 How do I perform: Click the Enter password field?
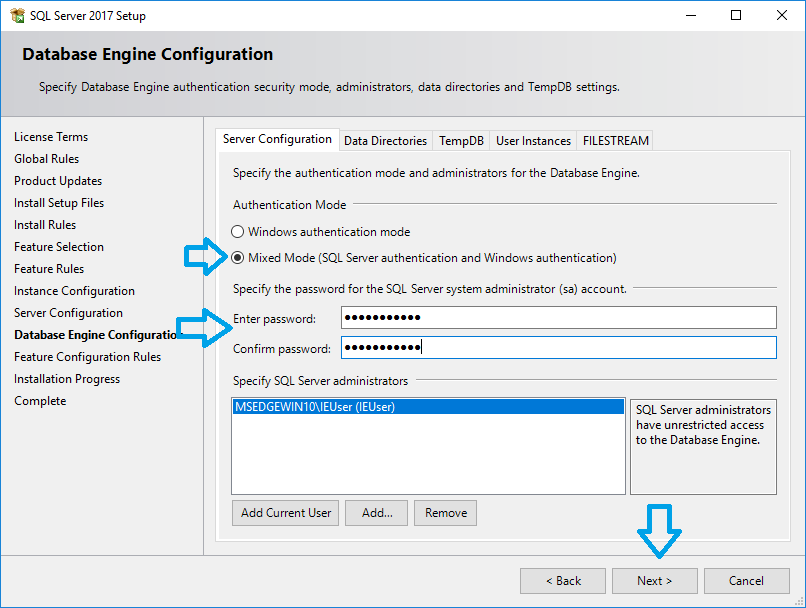(558, 318)
